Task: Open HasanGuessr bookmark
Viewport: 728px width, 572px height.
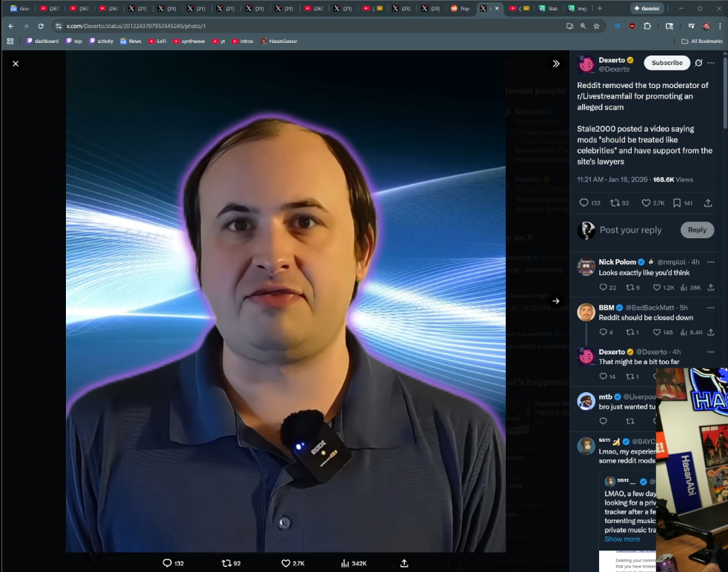Action: pos(279,41)
